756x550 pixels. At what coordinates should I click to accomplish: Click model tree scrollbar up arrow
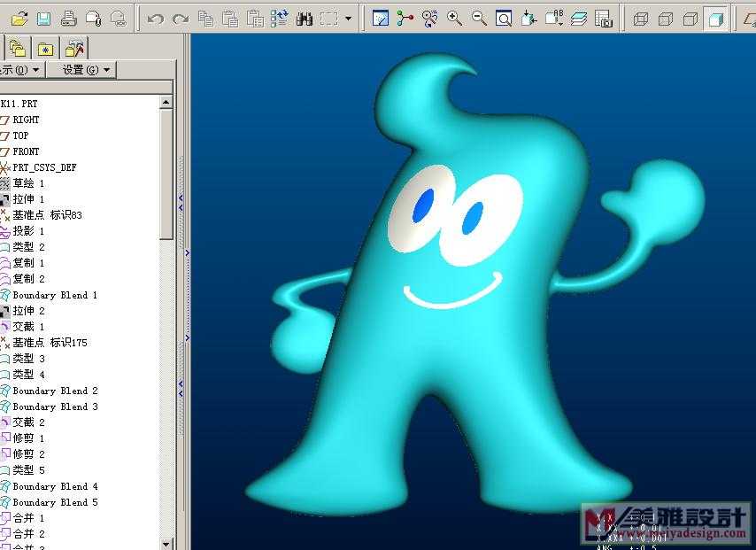coord(166,102)
